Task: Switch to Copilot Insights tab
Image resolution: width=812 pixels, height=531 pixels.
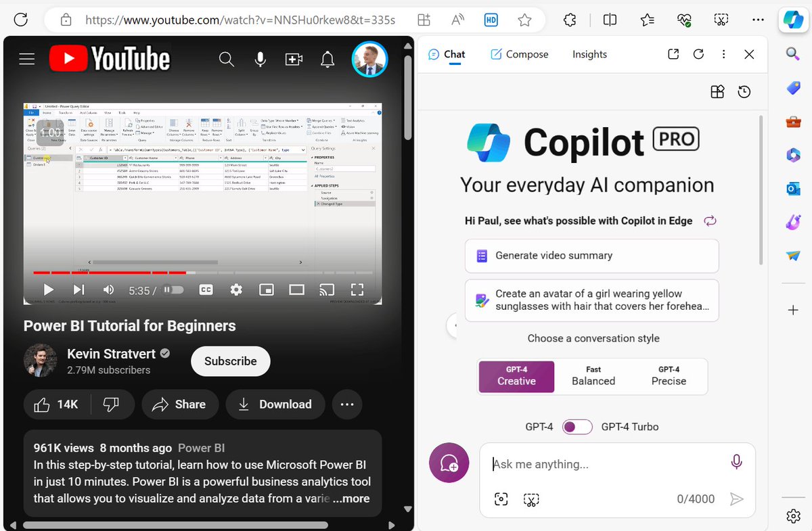Action: click(x=589, y=54)
